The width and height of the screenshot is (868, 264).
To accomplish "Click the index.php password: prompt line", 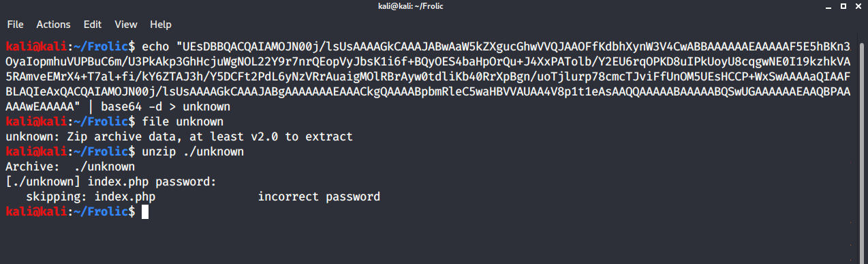I will point(111,182).
